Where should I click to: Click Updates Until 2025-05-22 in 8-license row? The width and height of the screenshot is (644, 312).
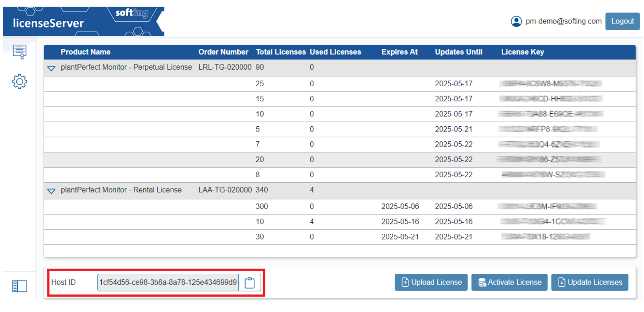[454, 175]
